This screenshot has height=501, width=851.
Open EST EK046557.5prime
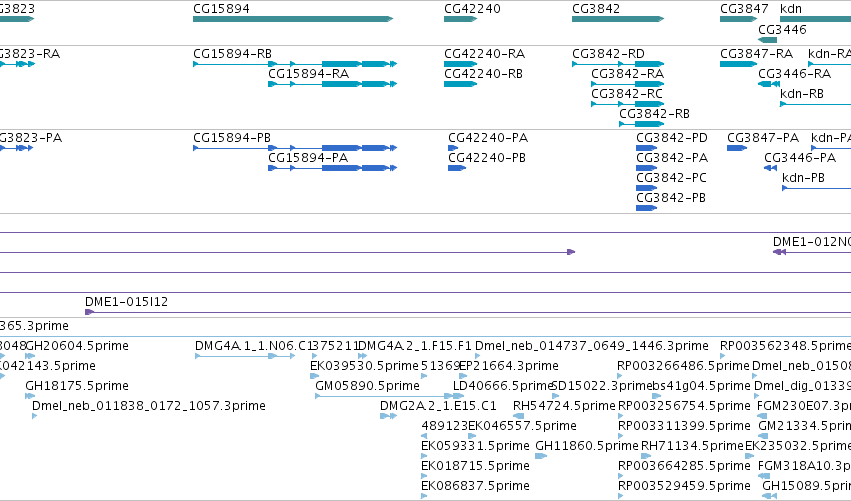click(522, 426)
